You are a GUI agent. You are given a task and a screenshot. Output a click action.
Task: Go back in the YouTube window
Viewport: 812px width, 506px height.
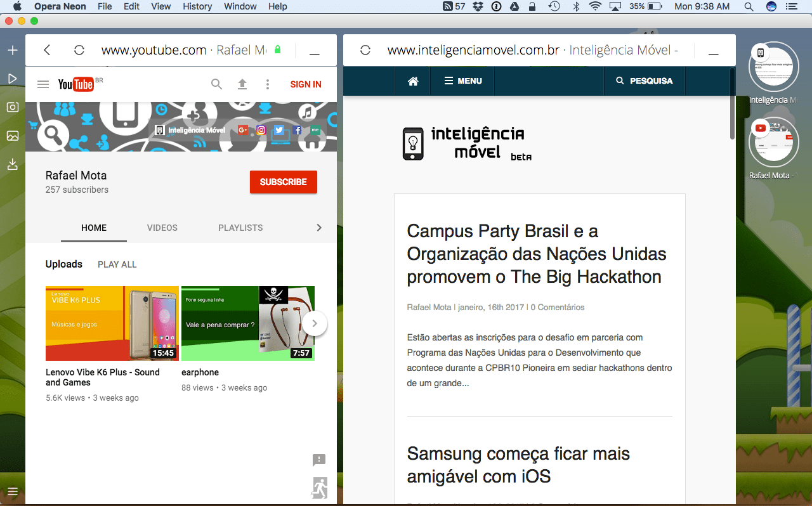click(x=47, y=50)
